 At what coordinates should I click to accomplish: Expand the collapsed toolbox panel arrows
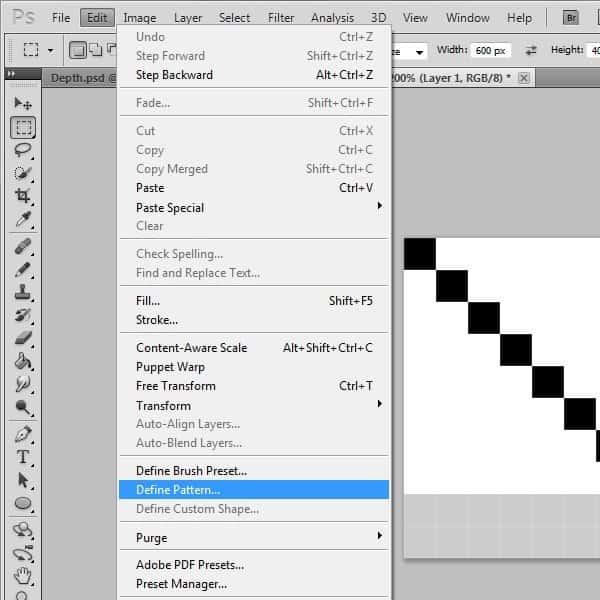[11, 73]
